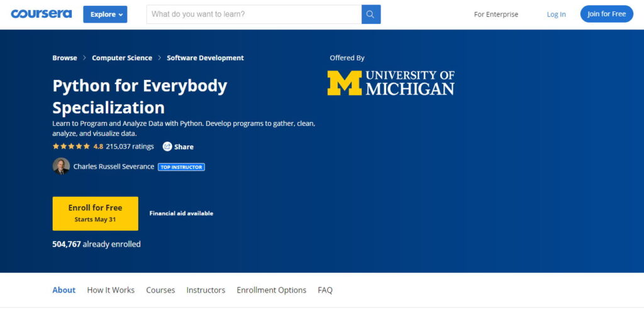
Task: Go to Browse breadcrumb
Action: point(65,58)
